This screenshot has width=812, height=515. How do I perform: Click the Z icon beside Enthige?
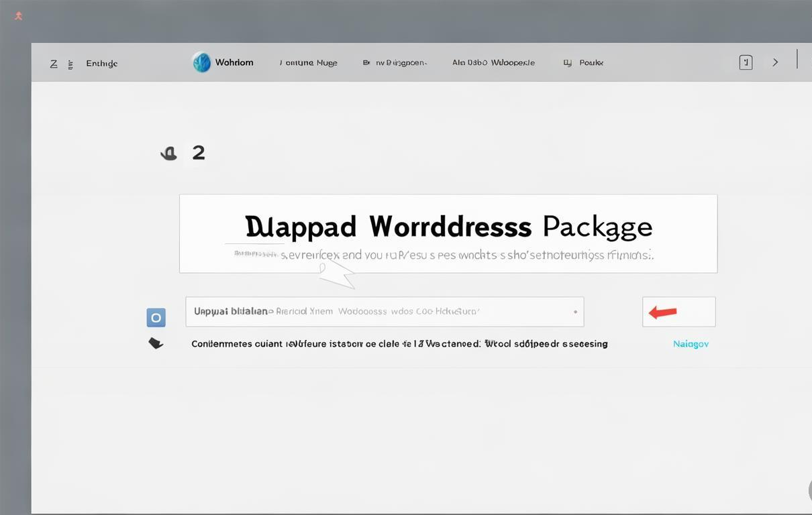click(54, 64)
